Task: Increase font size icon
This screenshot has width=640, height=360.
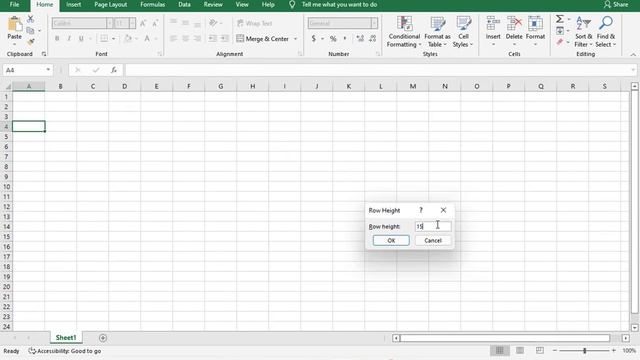Action: pyautogui.click(x=143, y=23)
